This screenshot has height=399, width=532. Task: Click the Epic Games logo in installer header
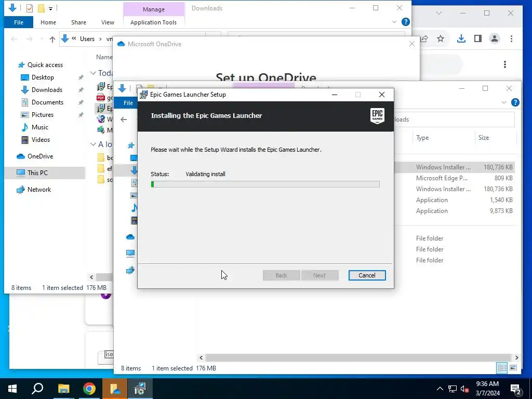coord(377,116)
